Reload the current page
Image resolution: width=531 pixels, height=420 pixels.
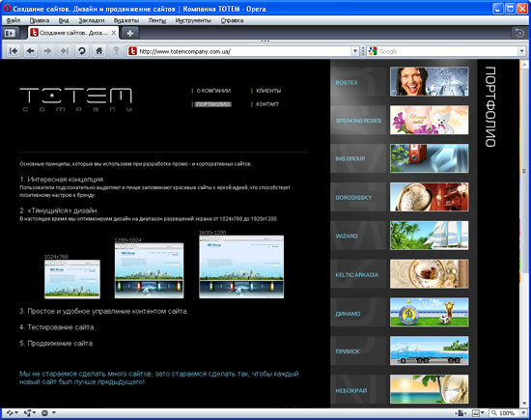(82, 51)
